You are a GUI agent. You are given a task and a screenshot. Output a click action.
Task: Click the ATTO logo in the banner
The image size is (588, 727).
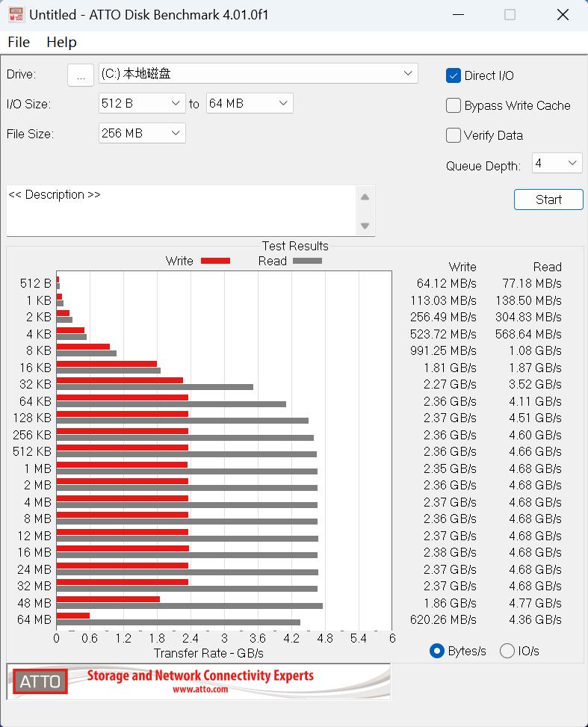click(39, 681)
